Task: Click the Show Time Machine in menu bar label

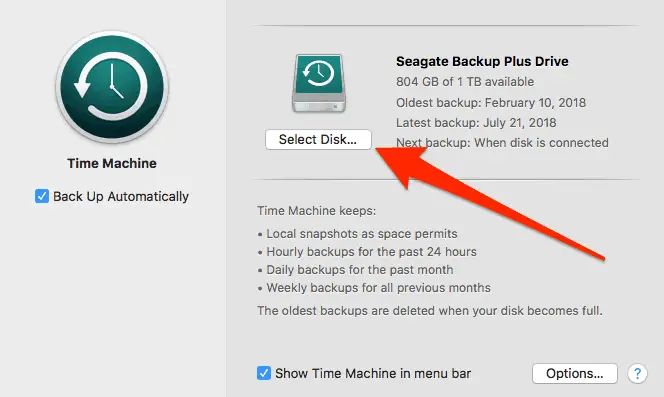Action: [x=373, y=374]
